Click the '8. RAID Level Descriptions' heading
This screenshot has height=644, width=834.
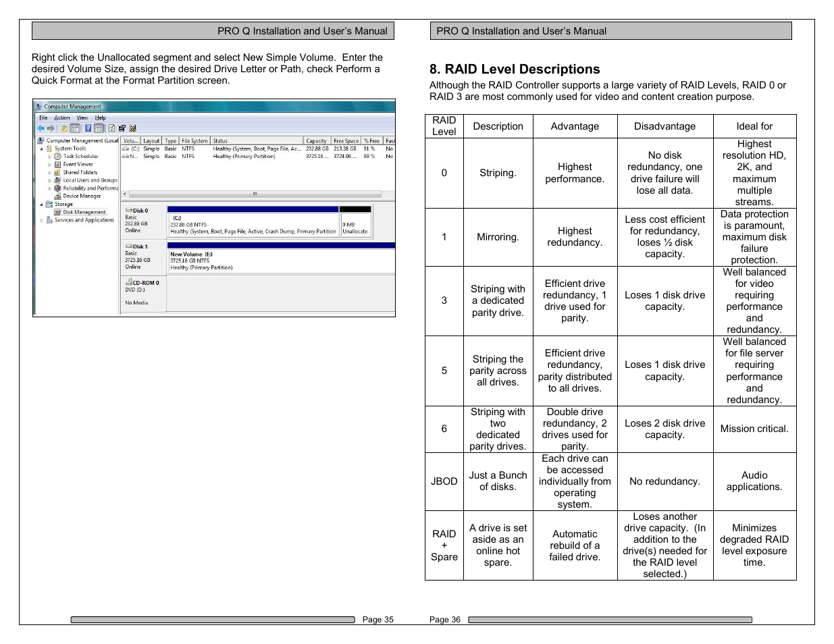[515, 70]
